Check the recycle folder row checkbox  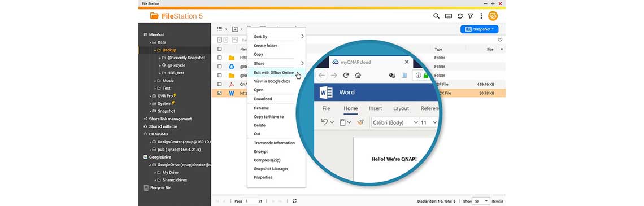pos(220,67)
